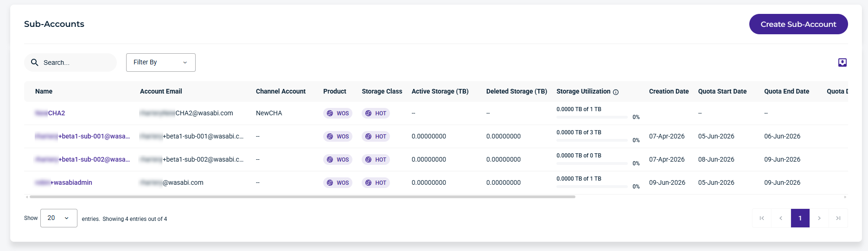This screenshot has width=868, height=251.
Task: Go to the previous page arrow
Action: pos(781,218)
